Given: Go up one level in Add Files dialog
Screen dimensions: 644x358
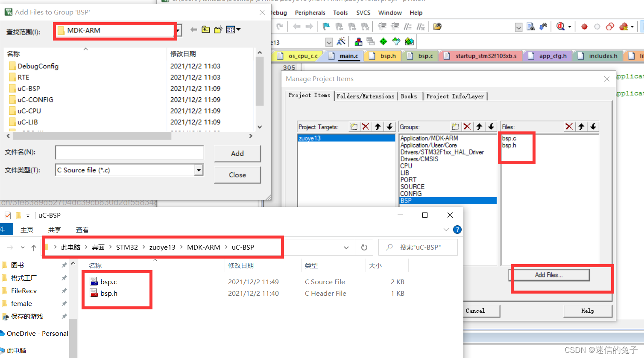Looking at the screenshot, I should [206, 29].
